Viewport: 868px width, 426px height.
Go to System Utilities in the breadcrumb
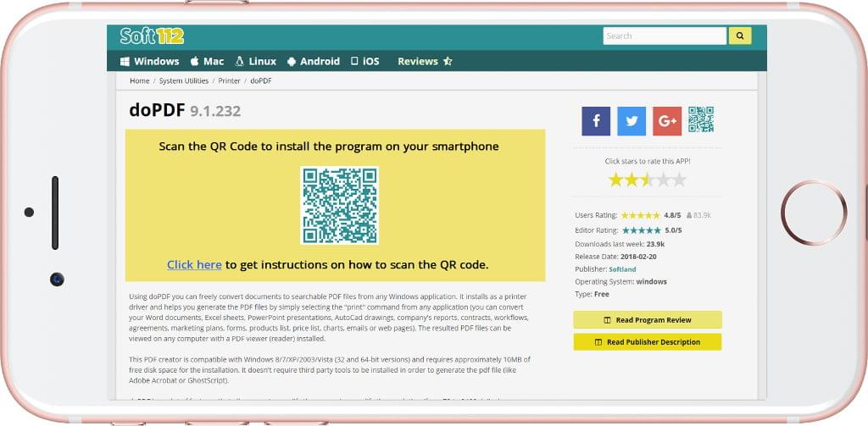point(184,80)
